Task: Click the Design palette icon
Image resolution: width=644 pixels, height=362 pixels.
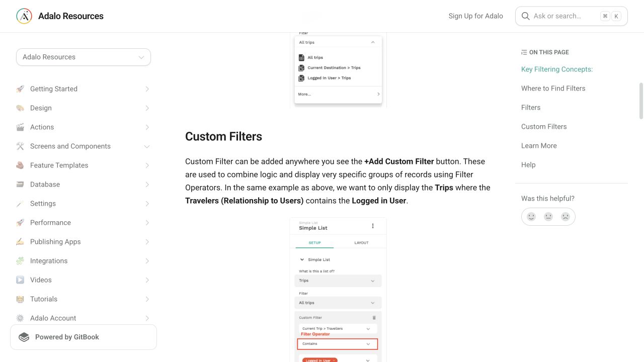Action: (20, 108)
